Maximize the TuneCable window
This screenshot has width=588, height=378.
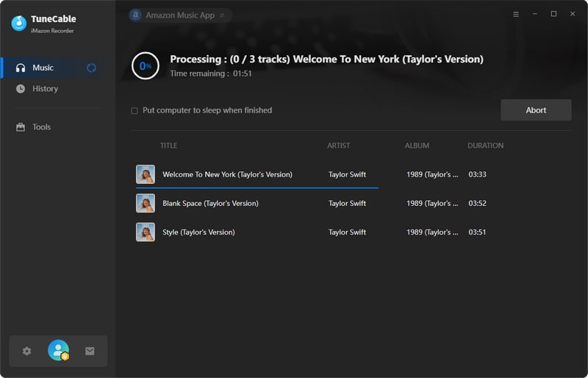click(x=553, y=14)
